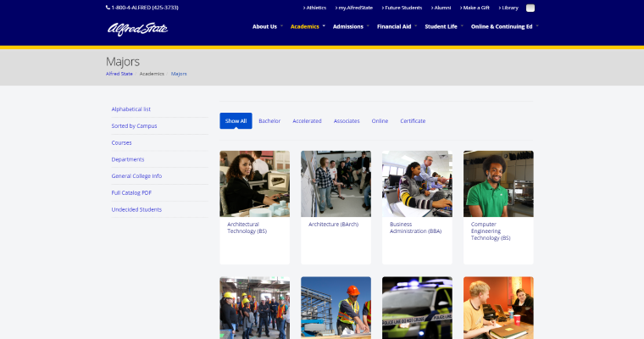This screenshot has width=644, height=339.
Task: Open the Architectural Technology (BS) photo
Action: click(254, 183)
